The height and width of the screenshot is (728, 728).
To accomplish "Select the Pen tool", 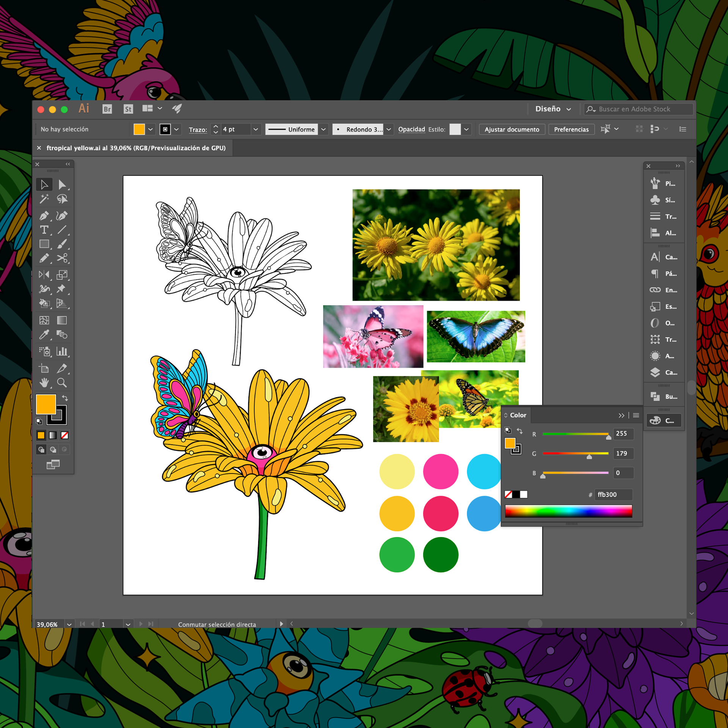I will (44, 216).
